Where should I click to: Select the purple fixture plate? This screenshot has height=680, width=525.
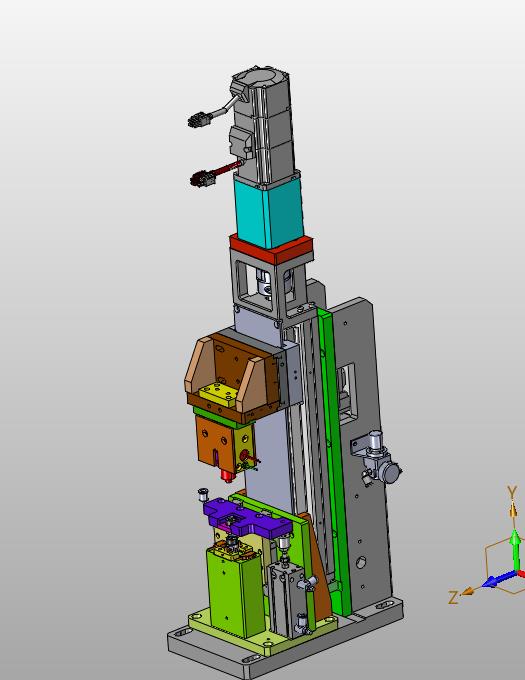pos(247,517)
